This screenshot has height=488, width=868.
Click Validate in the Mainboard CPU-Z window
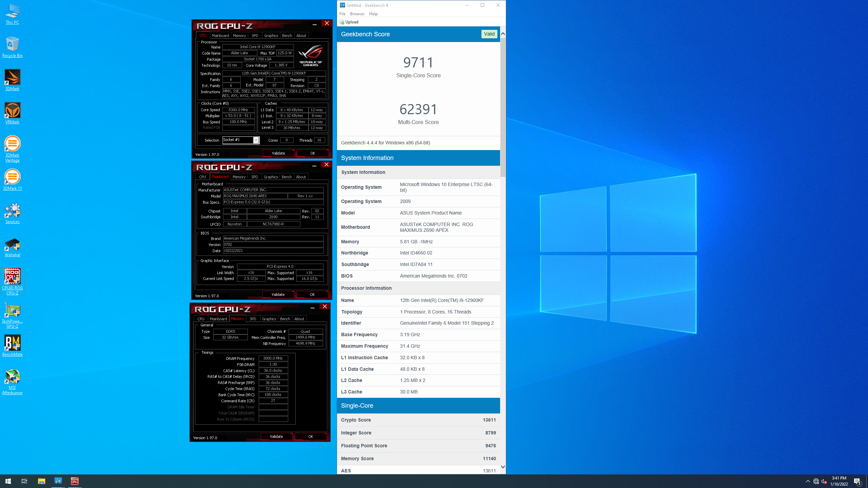click(x=278, y=294)
